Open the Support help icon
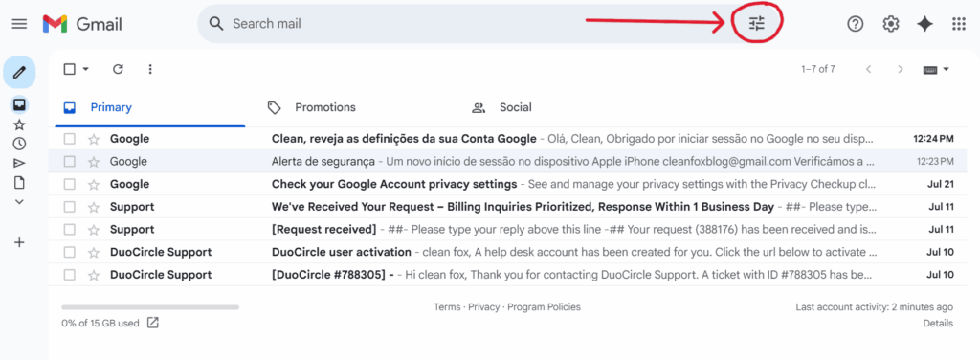The height and width of the screenshot is (360, 980). coord(855,24)
